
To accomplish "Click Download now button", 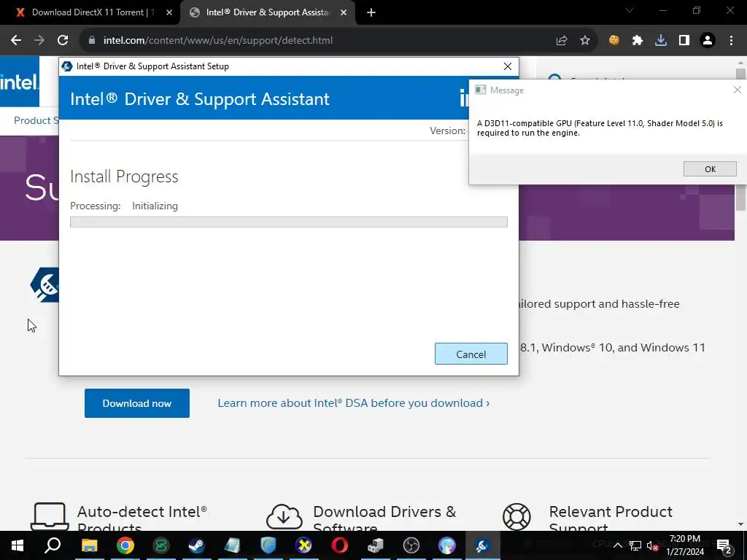I will (x=136, y=403).
